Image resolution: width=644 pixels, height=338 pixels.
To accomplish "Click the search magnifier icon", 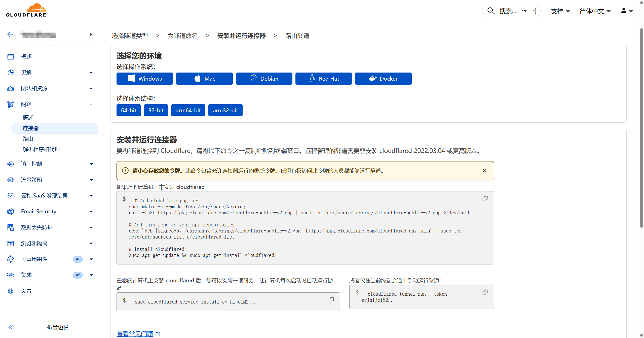I will (x=491, y=11).
